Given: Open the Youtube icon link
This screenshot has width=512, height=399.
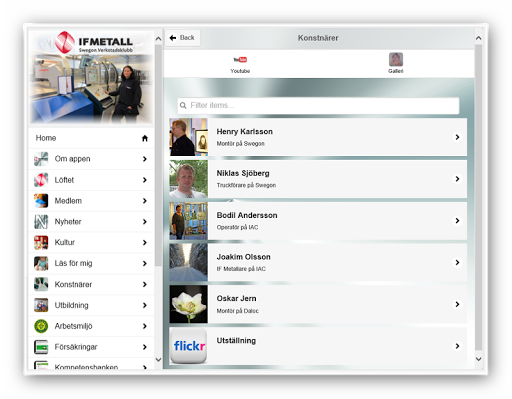Looking at the screenshot, I should [240, 60].
